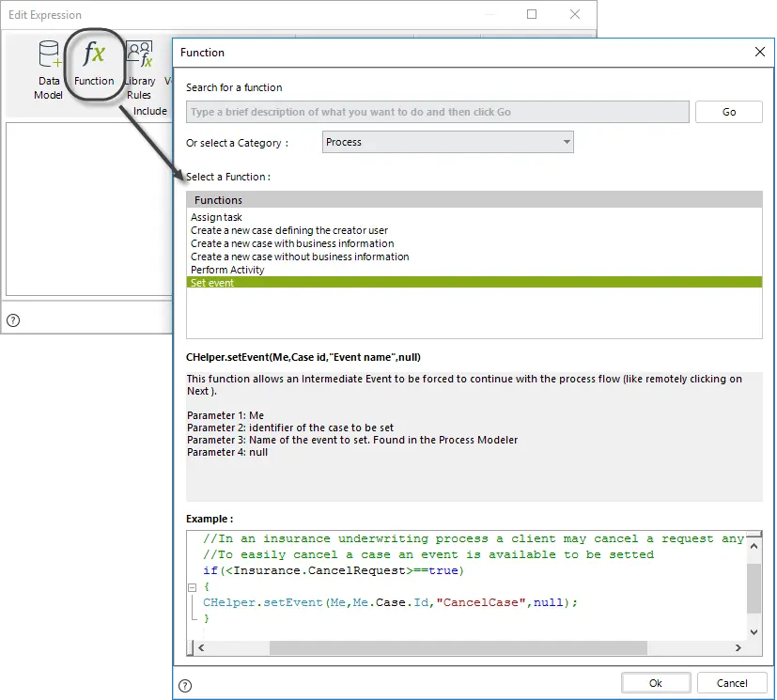This screenshot has width=777, height=700.
Task: Click the Parameter 3 description line
Action: point(352,440)
